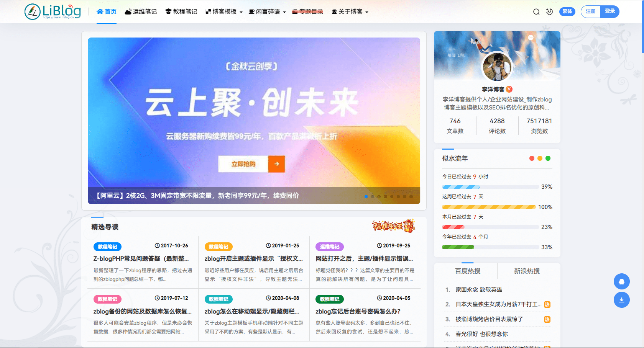The width and height of the screenshot is (644, 348).
Task: Select the fifth carousel dot indicator
Action: pos(392,196)
